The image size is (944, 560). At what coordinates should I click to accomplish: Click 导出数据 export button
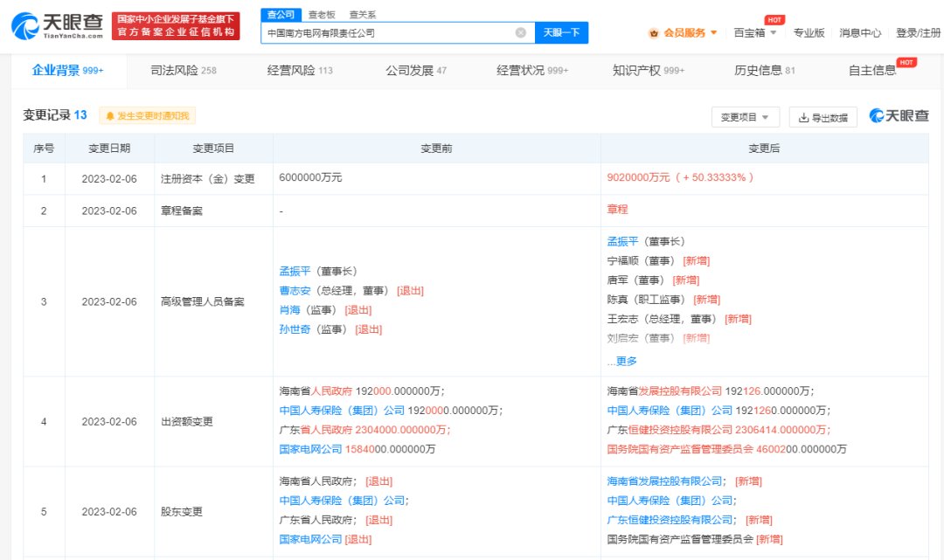tap(823, 117)
